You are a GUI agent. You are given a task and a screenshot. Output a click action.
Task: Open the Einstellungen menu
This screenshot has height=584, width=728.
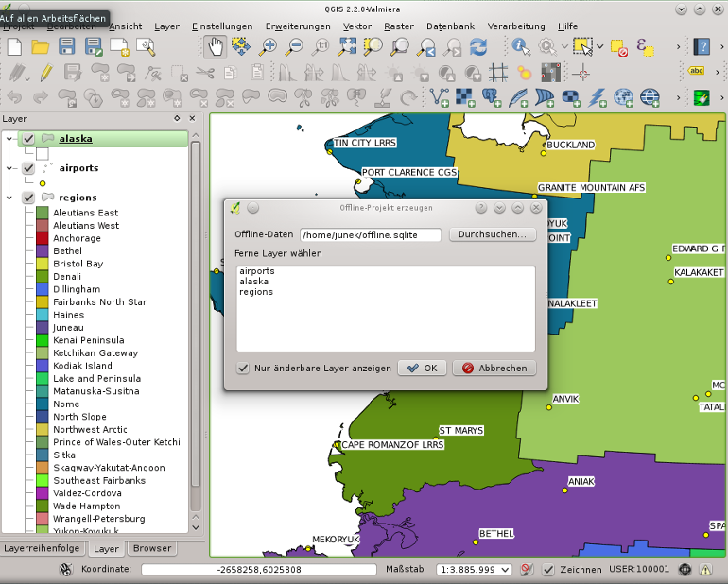pos(222,26)
